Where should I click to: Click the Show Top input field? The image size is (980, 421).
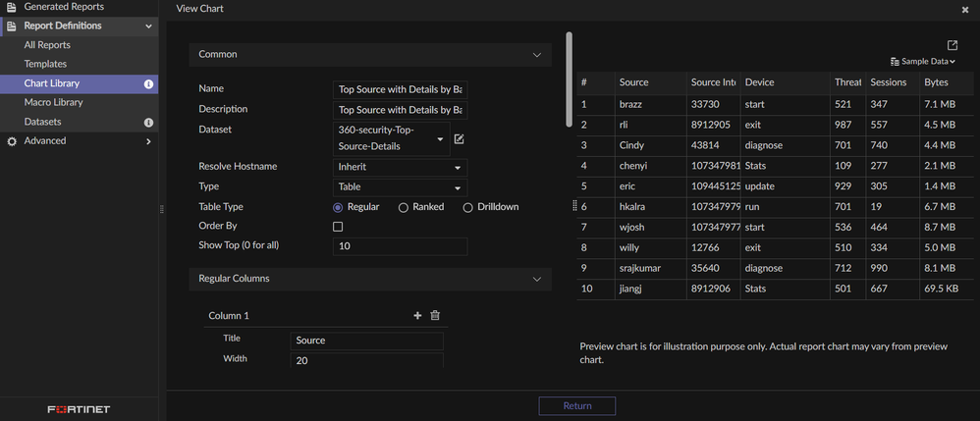[400, 245]
